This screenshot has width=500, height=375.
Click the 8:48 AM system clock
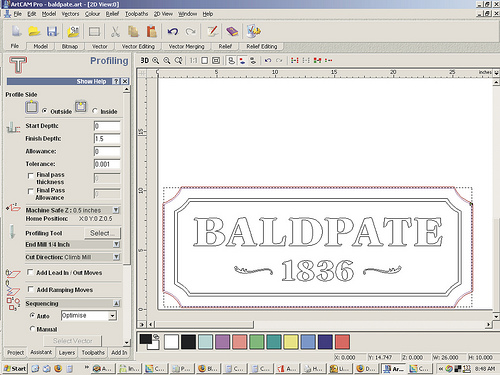[x=485, y=369]
